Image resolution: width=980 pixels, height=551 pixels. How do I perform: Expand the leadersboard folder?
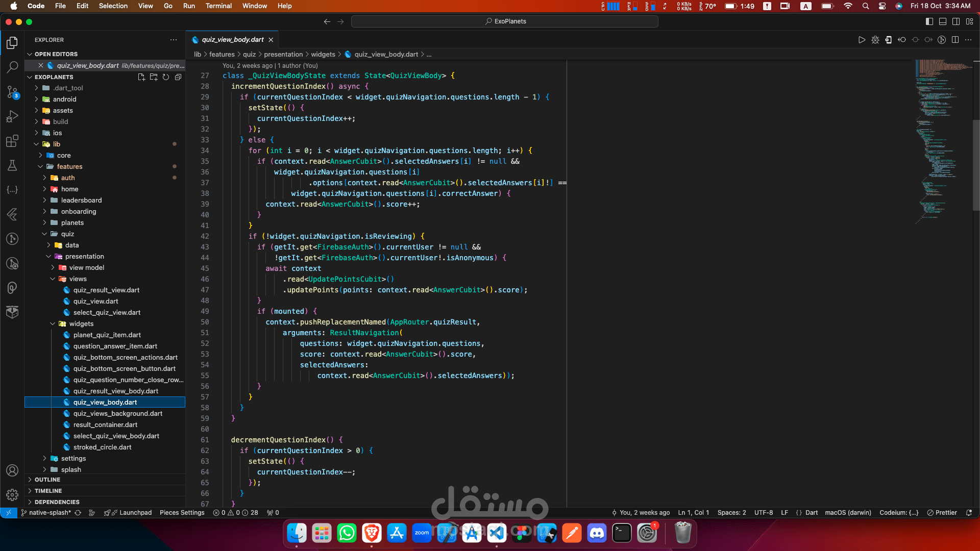coord(81,200)
